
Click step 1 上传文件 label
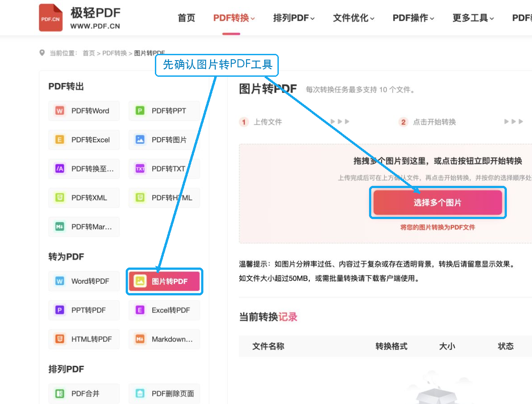(268, 122)
